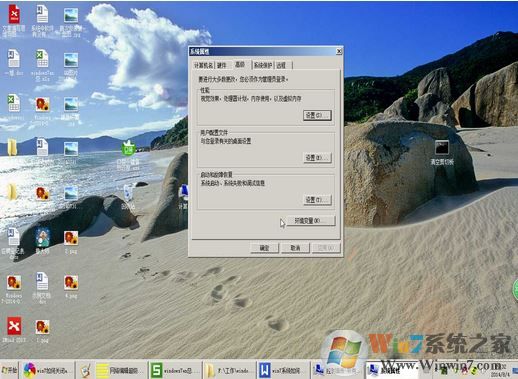Open 环境变量 environment variables button
Screen dimensions: 518x379
[x=311, y=221]
